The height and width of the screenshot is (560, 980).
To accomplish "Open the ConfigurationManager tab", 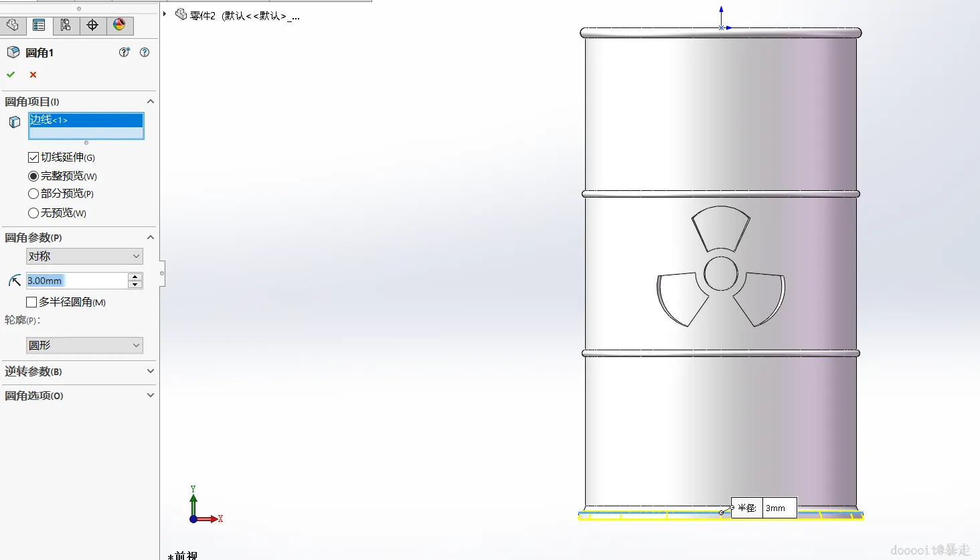I will (x=66, y=25).
